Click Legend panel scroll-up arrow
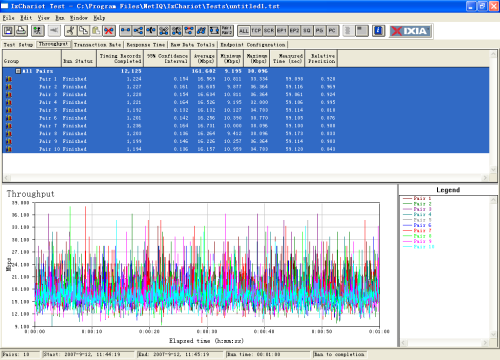The image size is (500, 360). [x=493, y=200]
